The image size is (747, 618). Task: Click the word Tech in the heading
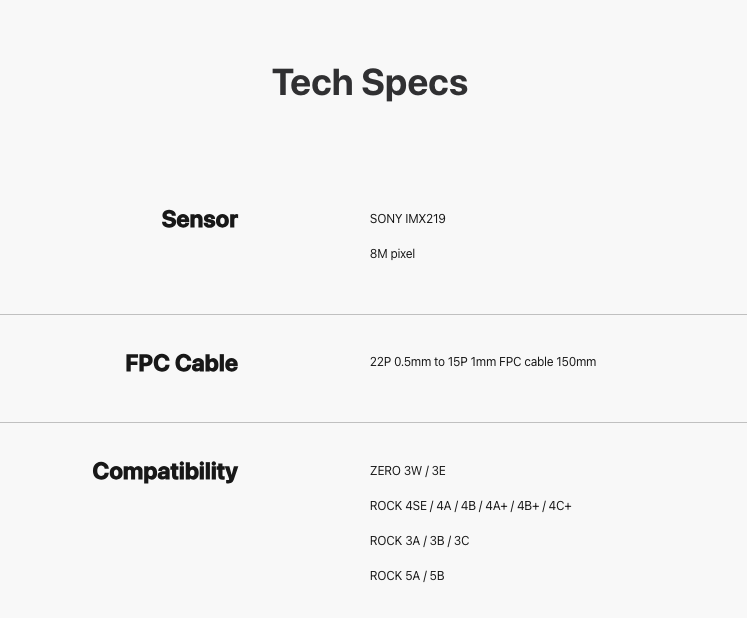click(312, 82)
